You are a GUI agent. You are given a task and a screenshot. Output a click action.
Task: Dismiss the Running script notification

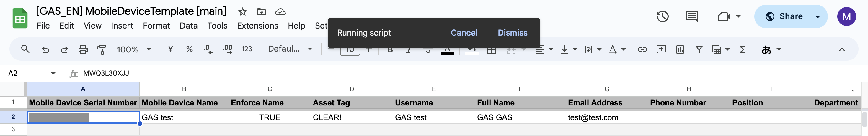coord(513,33)
